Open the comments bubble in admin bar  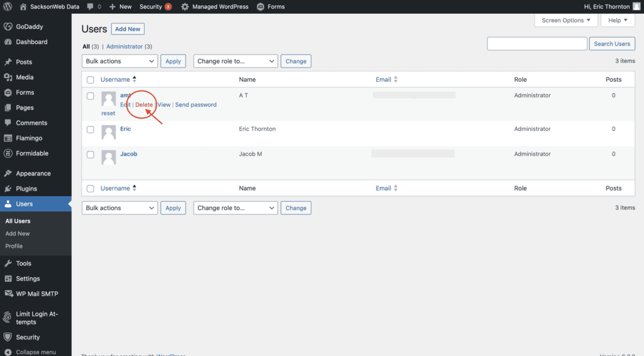point(91,6)
